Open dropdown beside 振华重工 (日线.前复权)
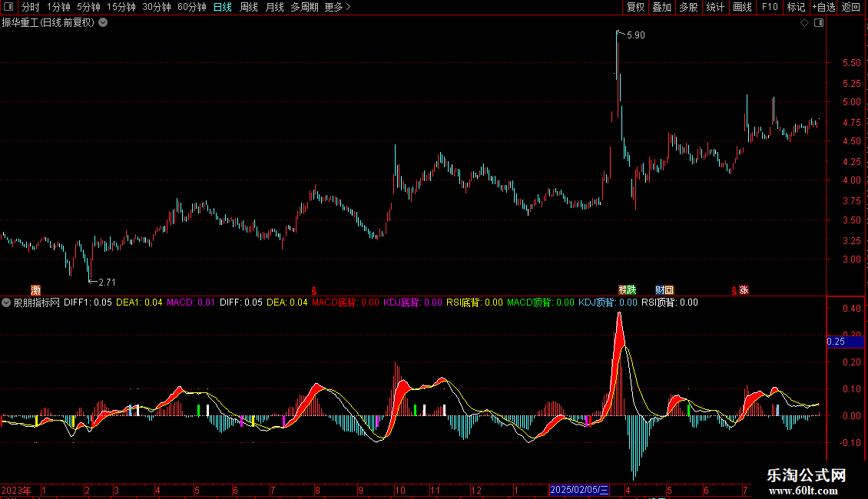This screenshot has width=868, height=499. tap(103, 23)
